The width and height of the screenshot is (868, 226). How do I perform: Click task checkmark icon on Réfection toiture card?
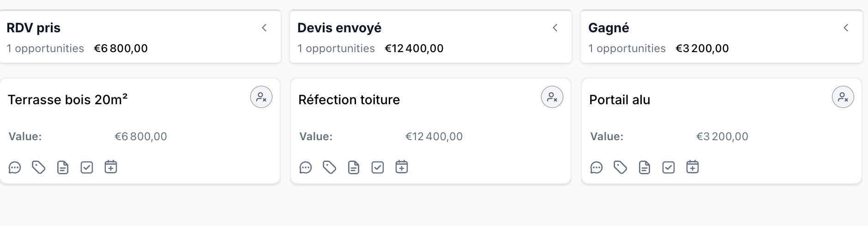(x=378, y=167)
